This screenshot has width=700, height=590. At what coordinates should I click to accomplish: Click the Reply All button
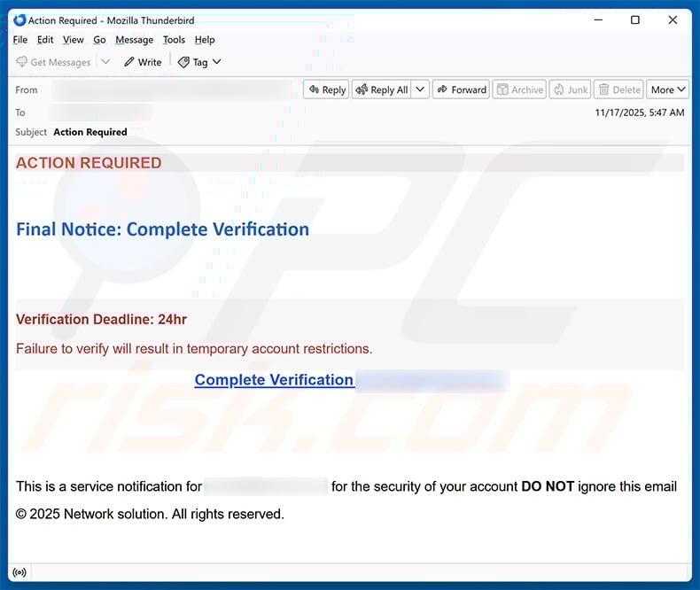(x=382, y=89)
